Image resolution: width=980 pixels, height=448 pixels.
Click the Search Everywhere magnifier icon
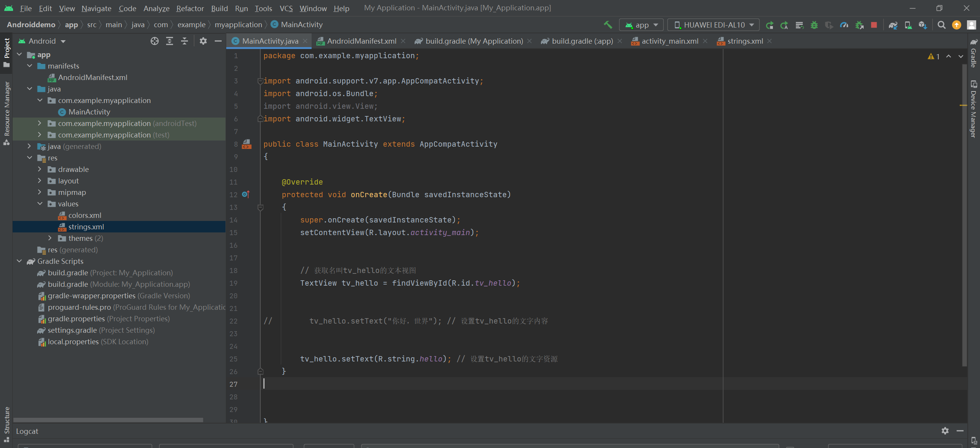(x=942, y=25)
